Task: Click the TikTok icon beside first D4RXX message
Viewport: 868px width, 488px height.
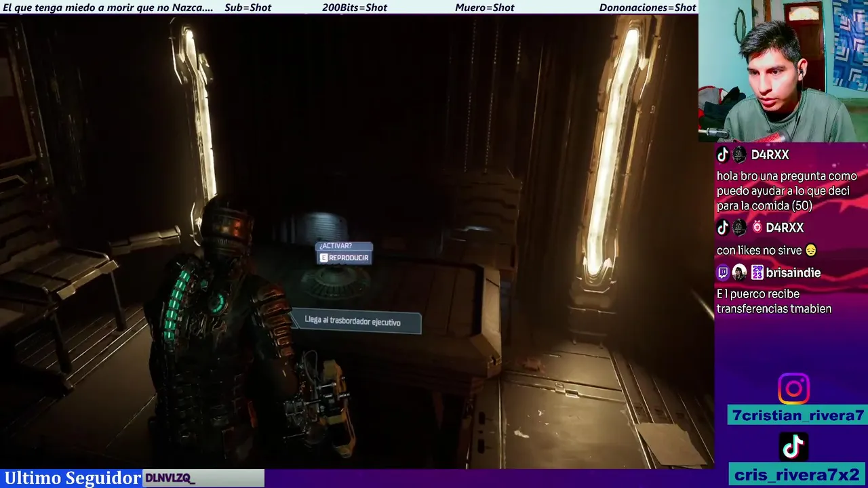Action: (x=723, y=155)
